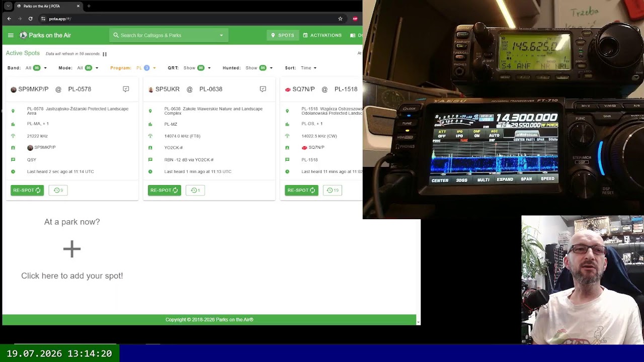Bookmark this page with the star icon

tap(340, 19)
